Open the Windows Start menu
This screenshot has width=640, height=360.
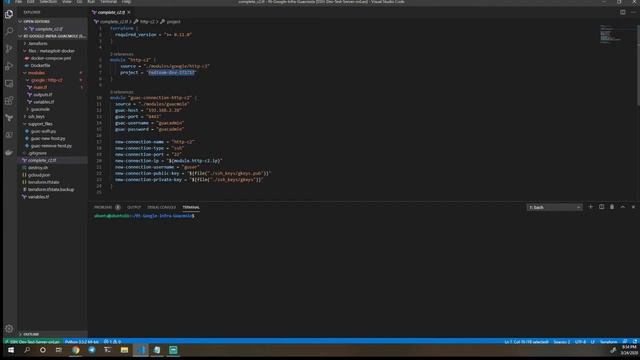11,350
